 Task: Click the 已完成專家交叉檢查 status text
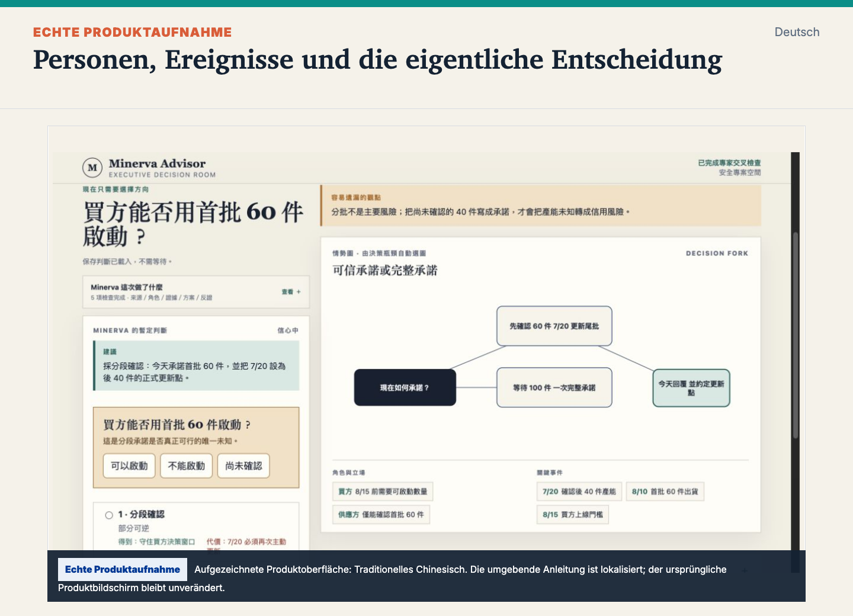[729, 163]
